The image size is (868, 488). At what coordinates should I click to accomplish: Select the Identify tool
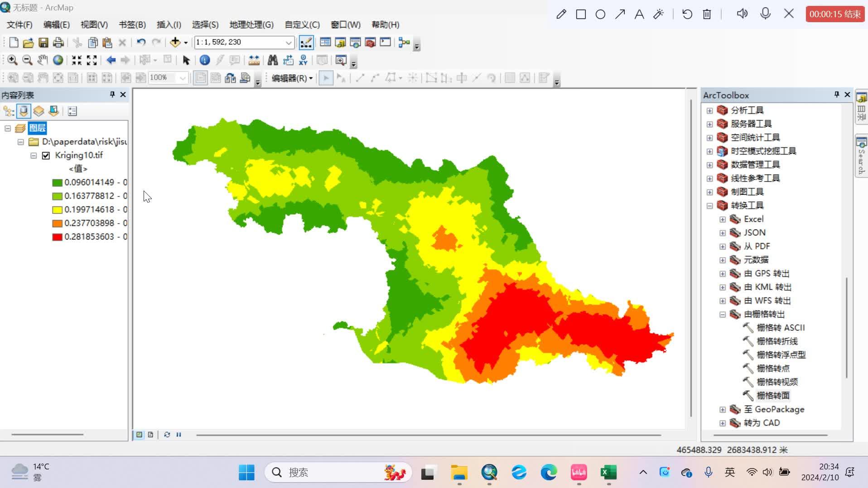click(x=204, y=60)
